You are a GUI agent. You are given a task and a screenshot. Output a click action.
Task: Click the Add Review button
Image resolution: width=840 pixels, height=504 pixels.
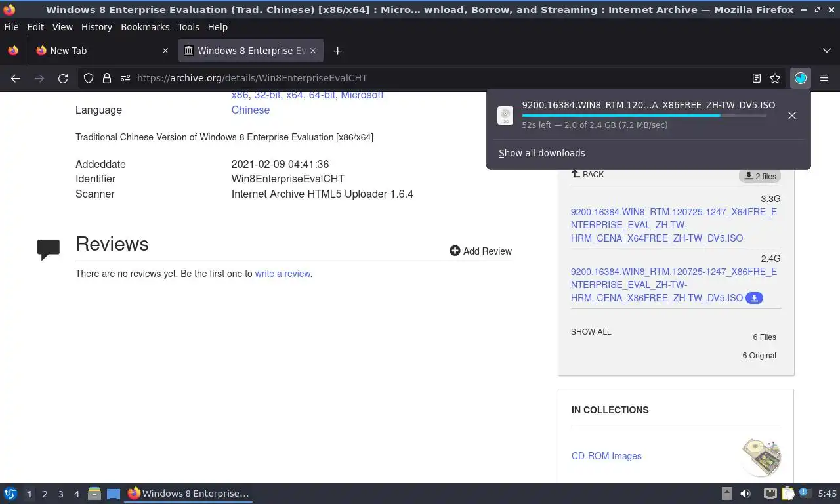(480, 251)
